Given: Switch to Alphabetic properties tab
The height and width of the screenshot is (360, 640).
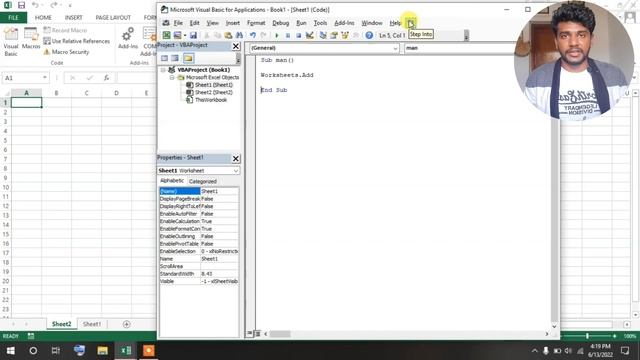Looking at the screenshot, I should 172,181.
